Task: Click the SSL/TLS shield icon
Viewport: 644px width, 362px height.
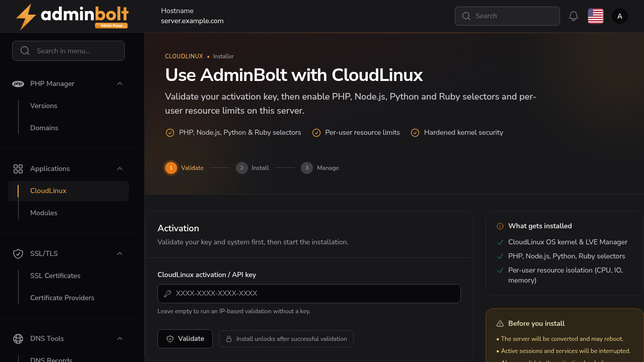Action: pos(18,254)
